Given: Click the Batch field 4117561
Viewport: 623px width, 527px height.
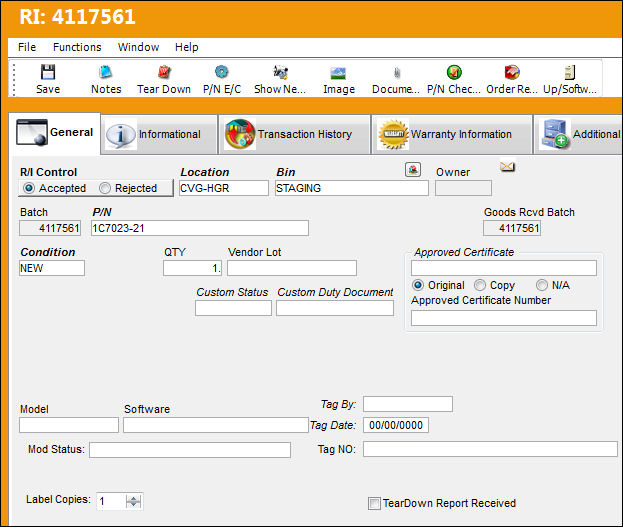Looking at the screenshot, I should 50,228.
